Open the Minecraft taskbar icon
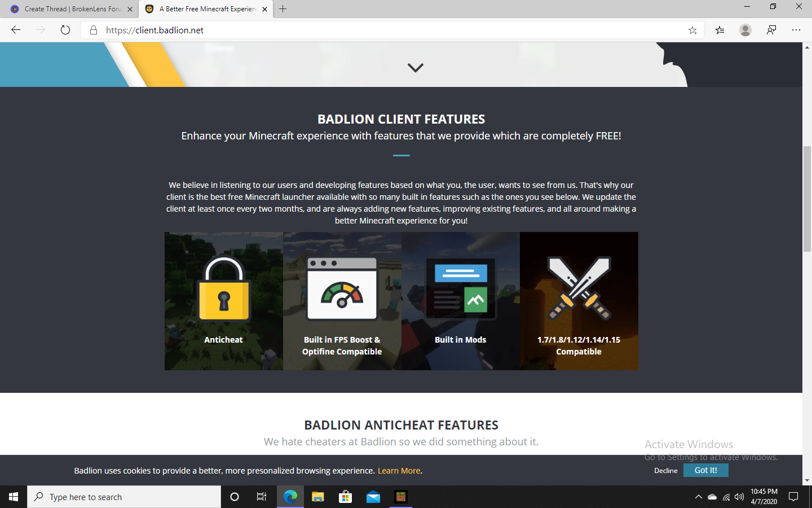Image resolution: width=812 pixels, height=508 pixels. pos(401,497)
